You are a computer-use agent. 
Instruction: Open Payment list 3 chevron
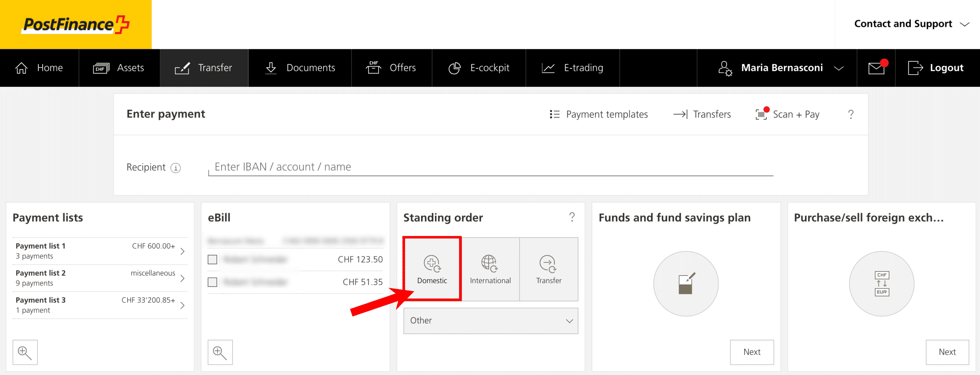183,305
